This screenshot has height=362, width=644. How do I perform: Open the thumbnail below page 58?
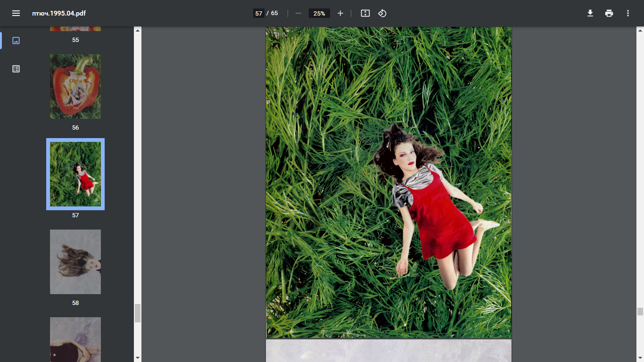(x=75, y=339)
